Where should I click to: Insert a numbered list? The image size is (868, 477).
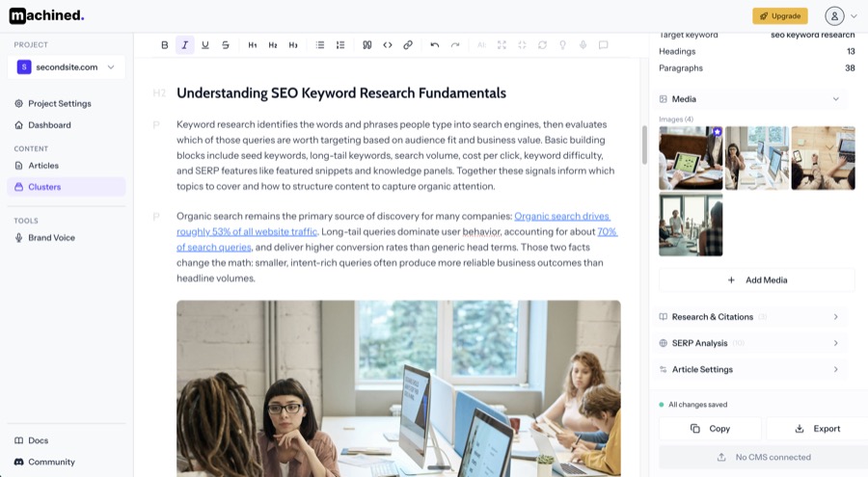pos(340,45)
